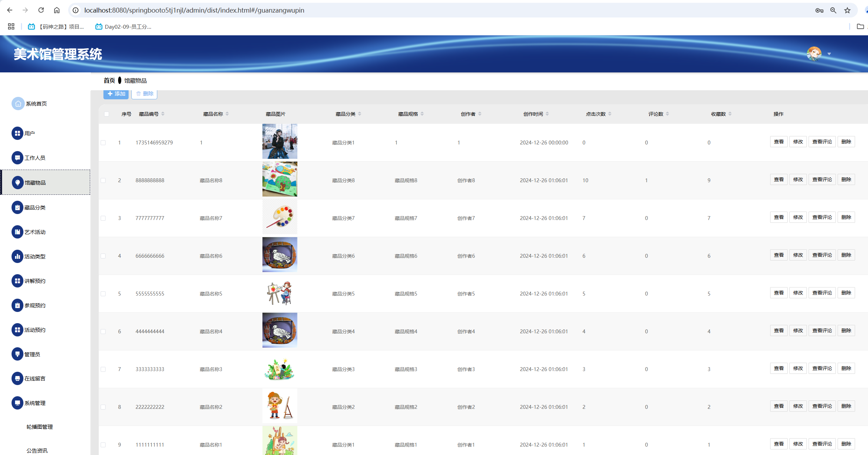Open 艺术活动 menu item

(x=35, y=232)
